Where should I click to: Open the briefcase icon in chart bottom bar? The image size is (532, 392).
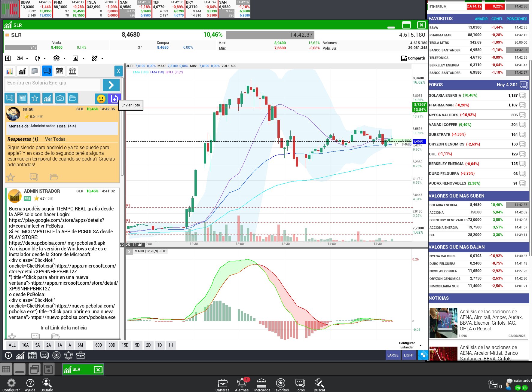coord(81,356)
